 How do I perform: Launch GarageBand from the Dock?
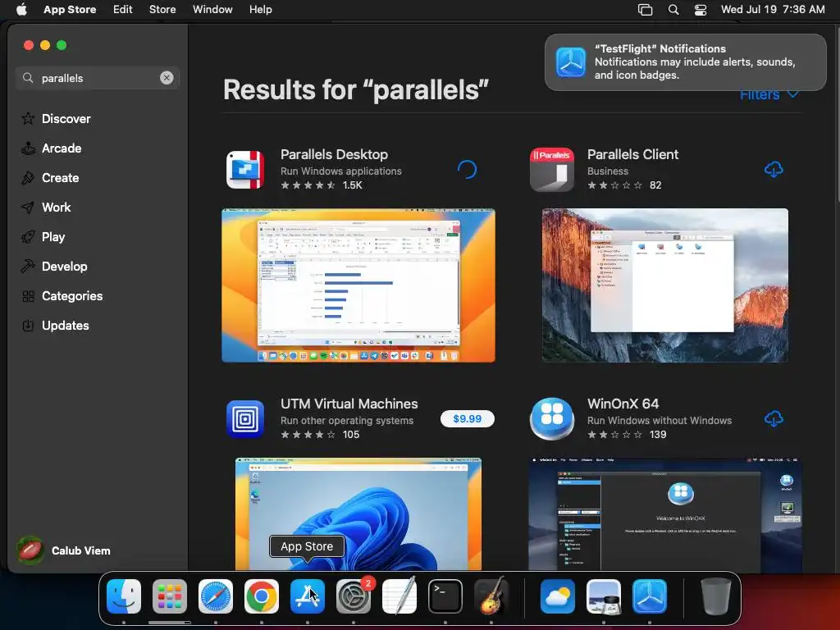[491, 596]
